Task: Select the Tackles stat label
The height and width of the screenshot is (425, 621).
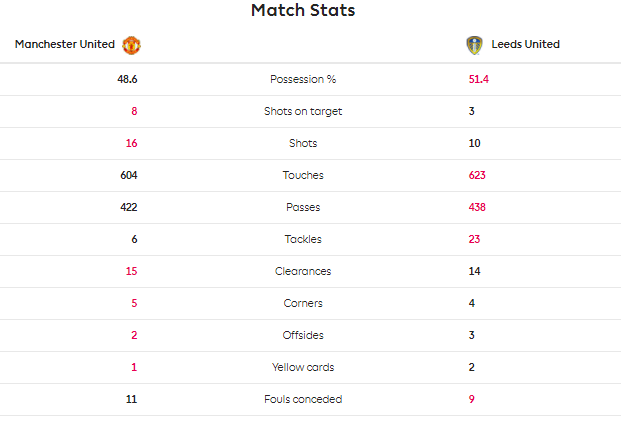Action: tap(303, 239)
